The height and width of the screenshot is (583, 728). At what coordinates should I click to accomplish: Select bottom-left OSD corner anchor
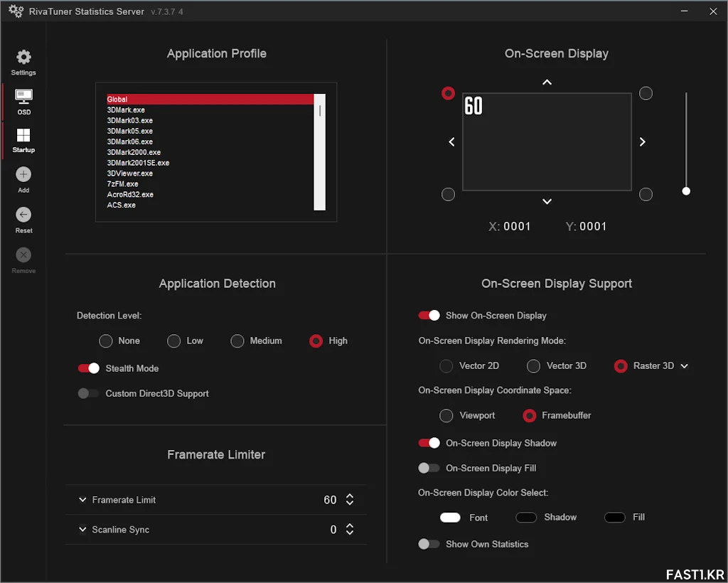pyautogui.click(x=448, y=195)
